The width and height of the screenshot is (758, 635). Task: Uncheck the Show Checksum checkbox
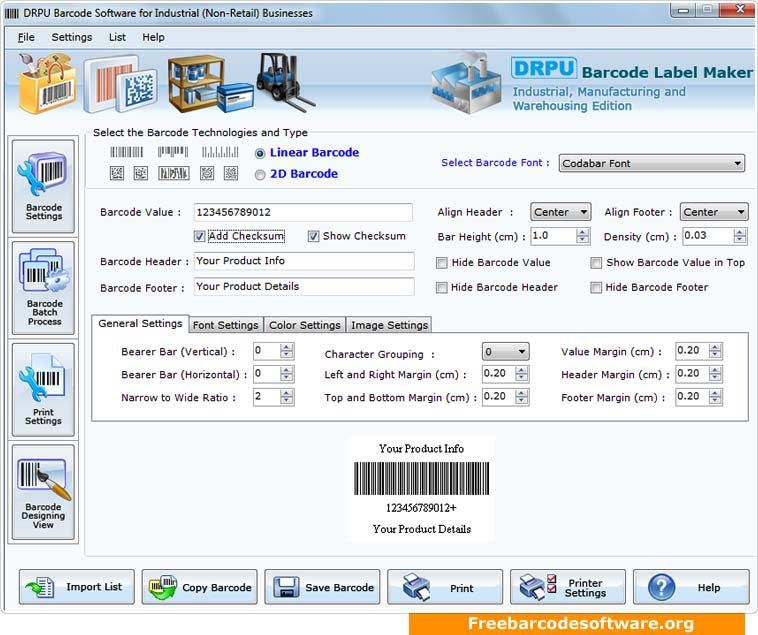[313, 236]
